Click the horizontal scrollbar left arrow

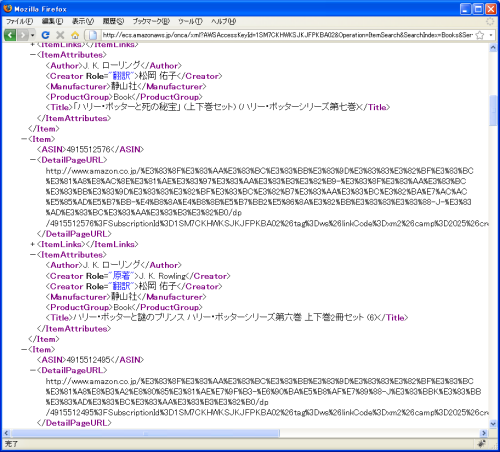(x=6, y=433)
